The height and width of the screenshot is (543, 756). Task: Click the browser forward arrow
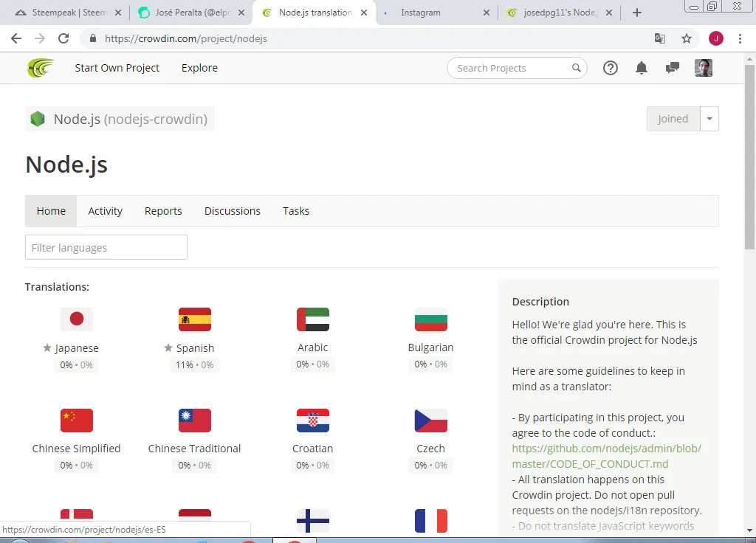pos(40,38)
